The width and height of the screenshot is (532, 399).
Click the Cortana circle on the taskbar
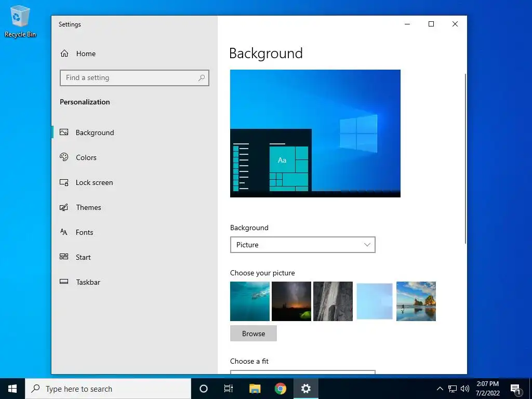click(204, 389)
